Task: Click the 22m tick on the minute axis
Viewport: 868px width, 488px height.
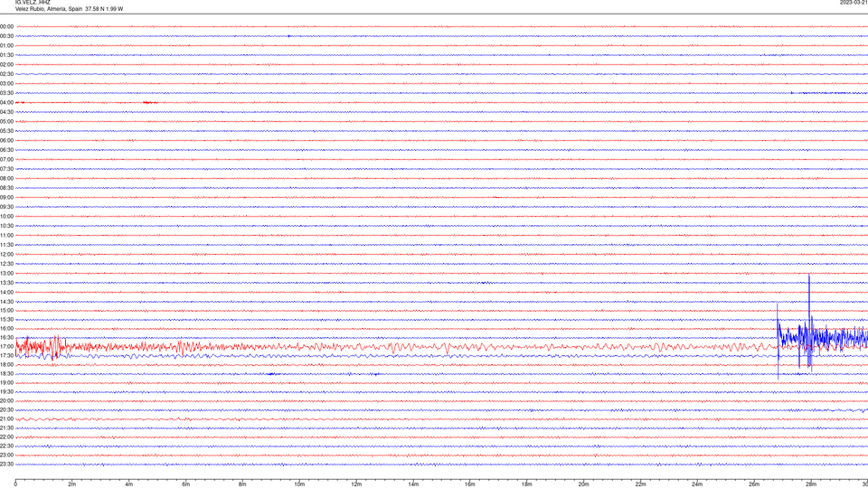Action: click(x=640, y=484)
